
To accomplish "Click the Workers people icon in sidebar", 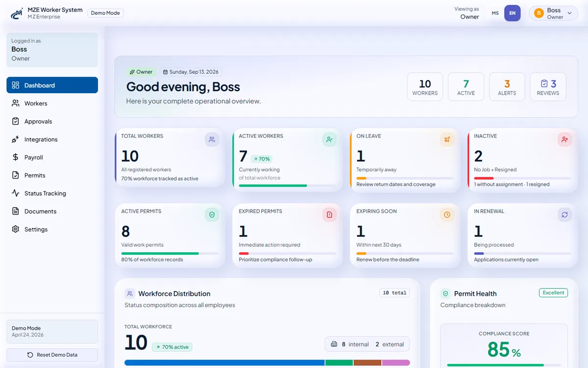I will pos(16,104).
